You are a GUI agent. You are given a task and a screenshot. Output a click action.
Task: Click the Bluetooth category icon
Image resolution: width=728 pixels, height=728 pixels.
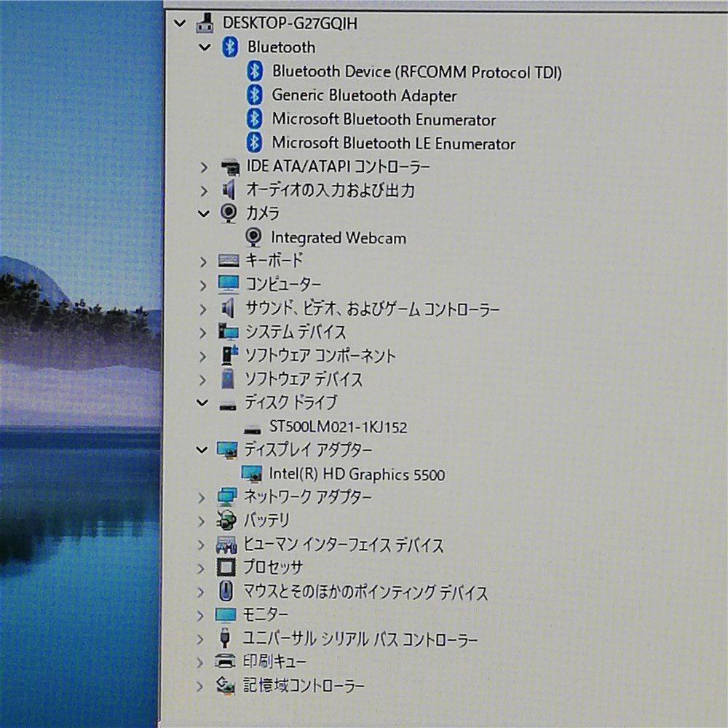pos(230,47)
